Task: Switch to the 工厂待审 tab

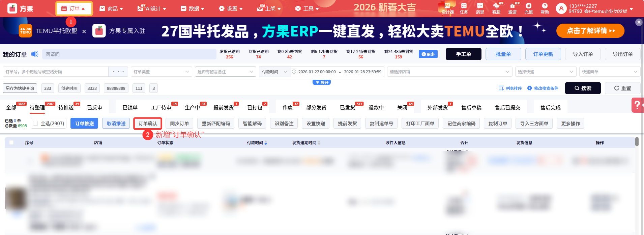Action: tap(161, 107)
